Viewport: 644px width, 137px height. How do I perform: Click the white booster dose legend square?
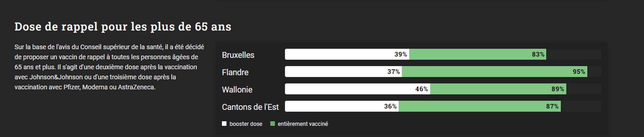coord(224,124)
